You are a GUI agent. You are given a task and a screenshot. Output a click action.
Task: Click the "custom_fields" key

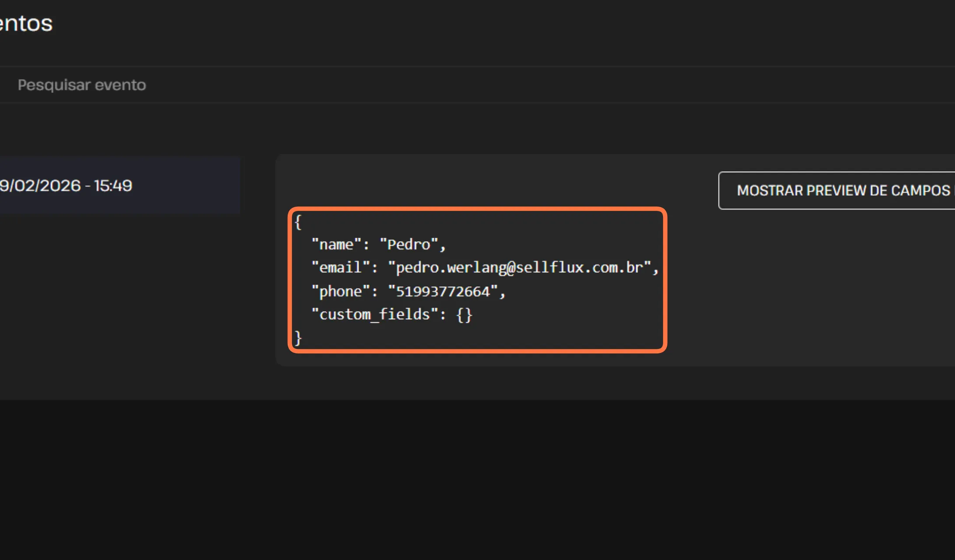click(374, 314)
